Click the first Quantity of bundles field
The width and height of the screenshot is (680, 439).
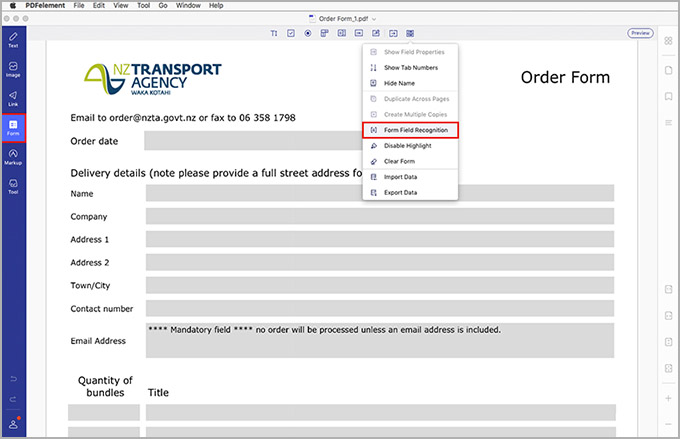pyautogui.click(x=104, y=413)
